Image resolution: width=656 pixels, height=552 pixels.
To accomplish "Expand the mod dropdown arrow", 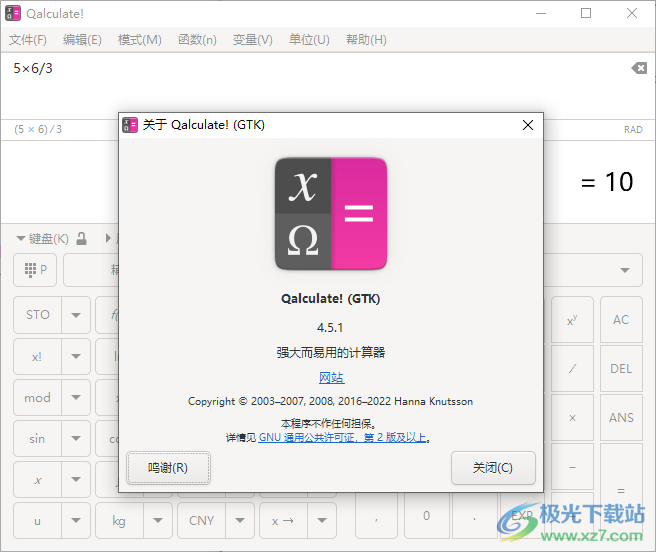I will 76,398.
